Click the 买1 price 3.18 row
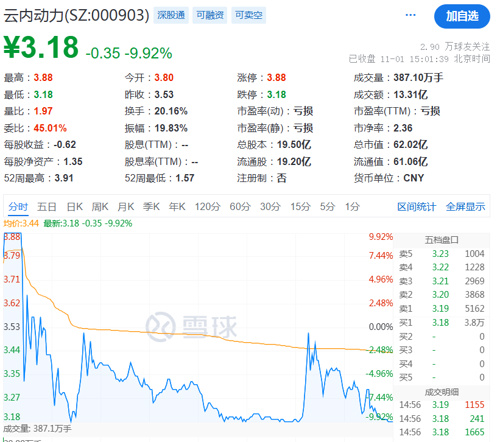 point(442,323)
